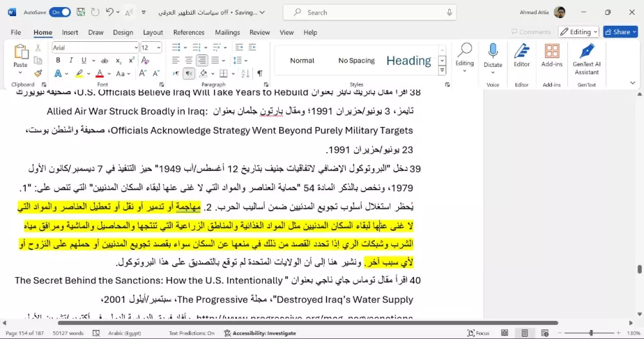
Task: Set right-to-left text direction
Action: pos(189,73)
